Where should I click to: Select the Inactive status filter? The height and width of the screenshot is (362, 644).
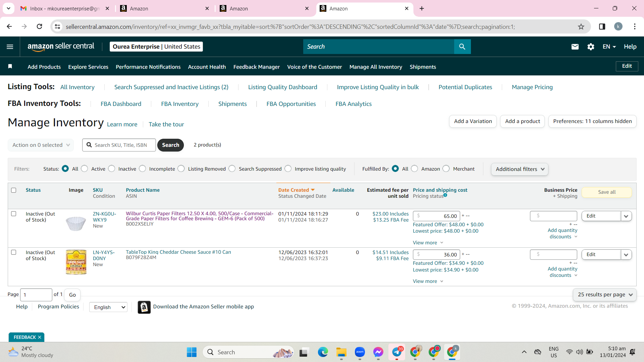[112, 169]
